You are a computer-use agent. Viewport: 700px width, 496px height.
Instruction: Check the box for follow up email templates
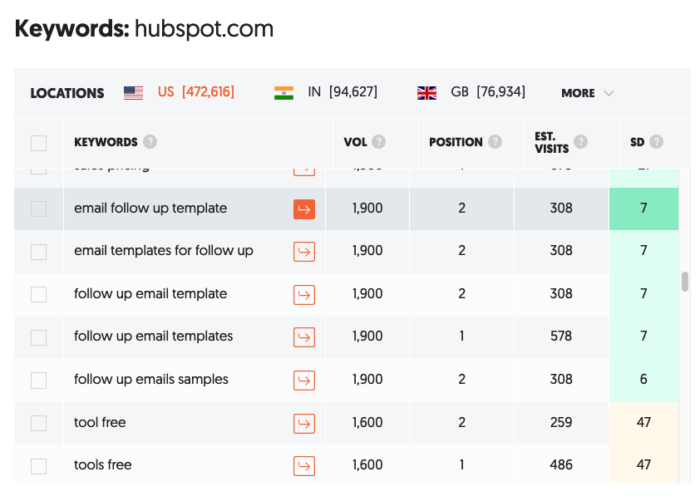(x=39, y=338)
